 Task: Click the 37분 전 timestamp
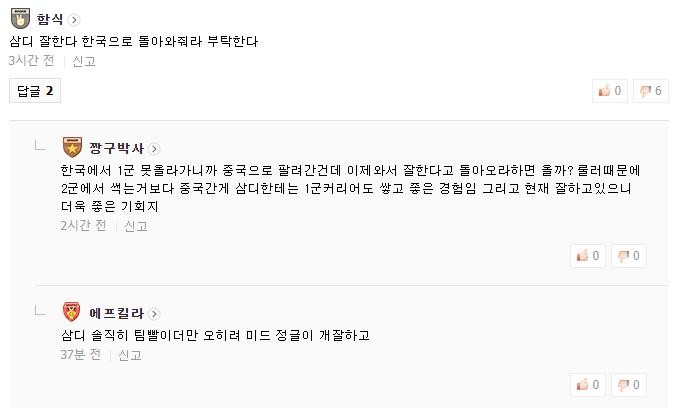point(80,354)
